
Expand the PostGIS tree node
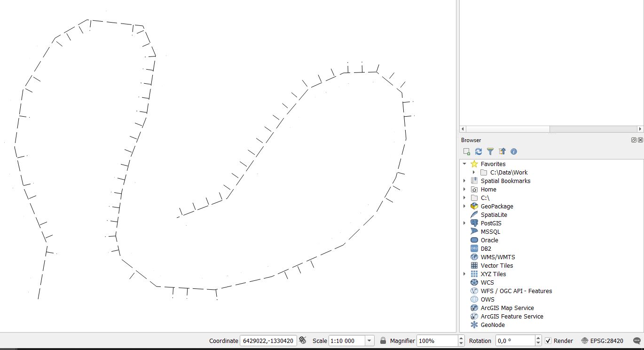(x=464, y=223)
